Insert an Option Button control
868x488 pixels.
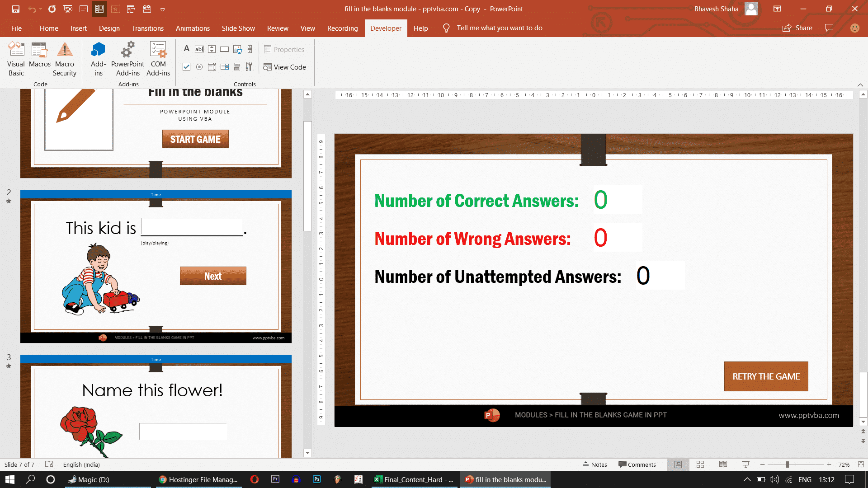pos(199,66)
